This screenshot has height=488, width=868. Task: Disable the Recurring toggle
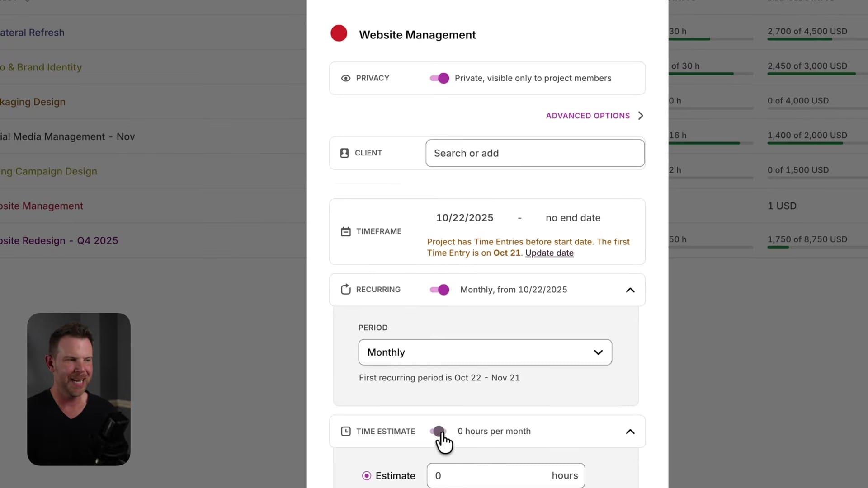(439, 290)
